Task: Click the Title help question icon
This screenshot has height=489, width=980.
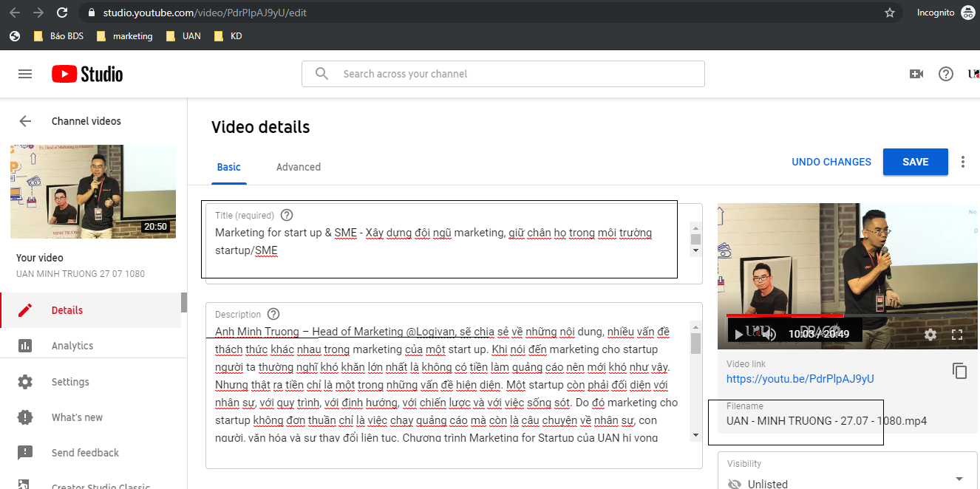Action: click(x=287, y=215)
